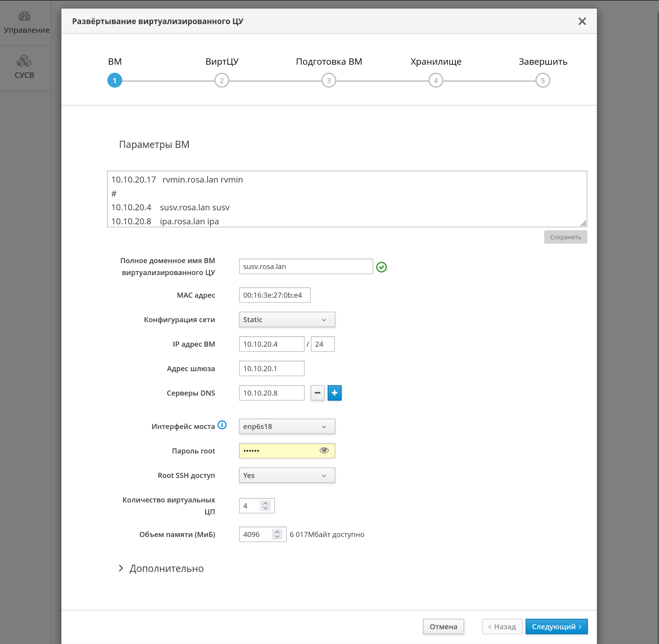The image size is (659, 644).
Task: Click the Отмена button
Action: [x=443, y=626]
